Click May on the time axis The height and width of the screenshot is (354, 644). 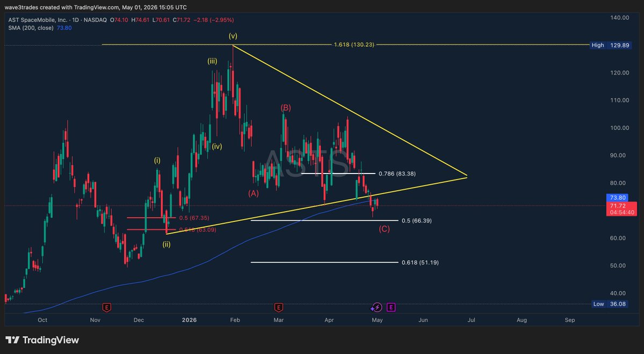pos(377,320)
